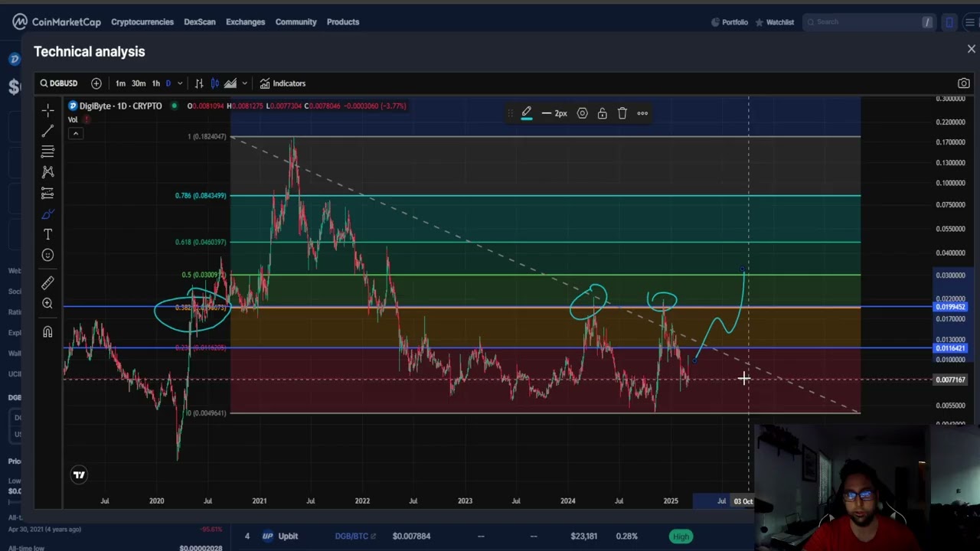Screen dimensions: 980x551
Task: Switch chart style to candles
Action: (215, 83)
